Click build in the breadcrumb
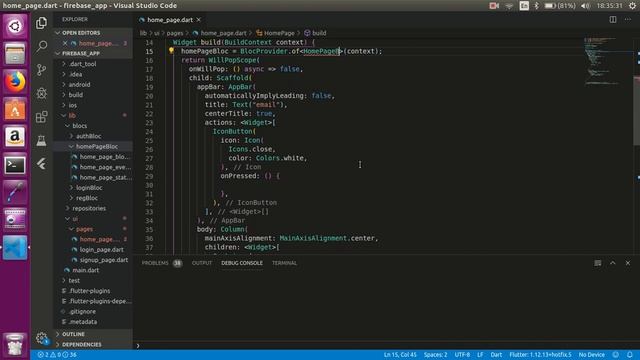This screenshot has height=360, width=640. click(319, 33)
